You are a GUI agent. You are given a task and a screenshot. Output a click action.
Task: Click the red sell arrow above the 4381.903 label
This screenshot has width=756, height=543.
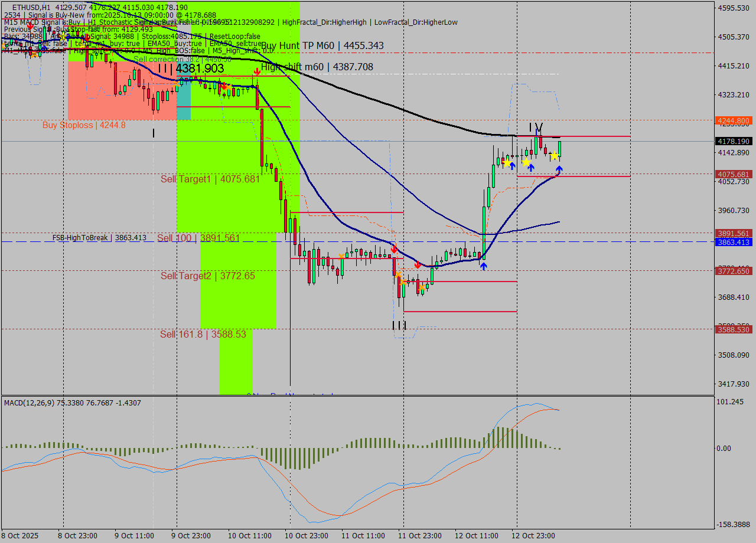pos(257,71)
